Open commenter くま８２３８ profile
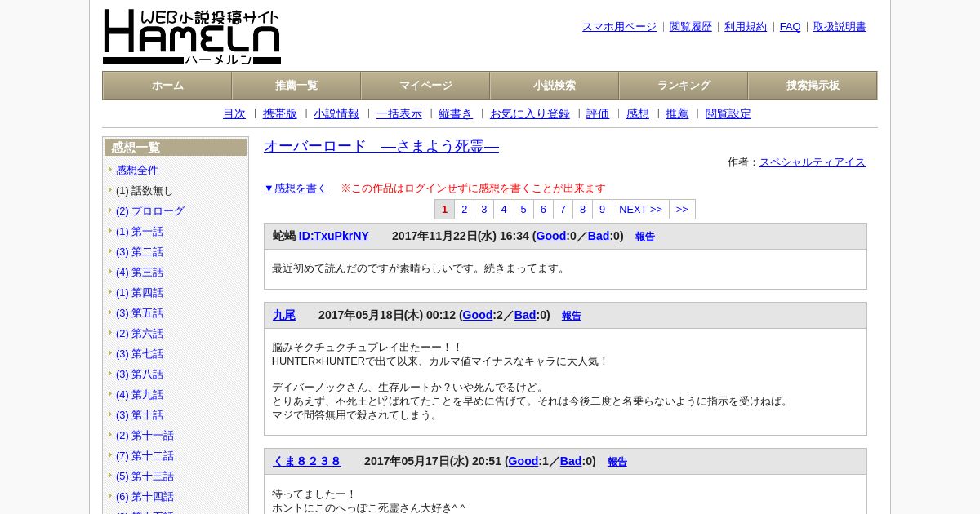Image resolution: width=980 pixels, height=514 pixels. 307,461
